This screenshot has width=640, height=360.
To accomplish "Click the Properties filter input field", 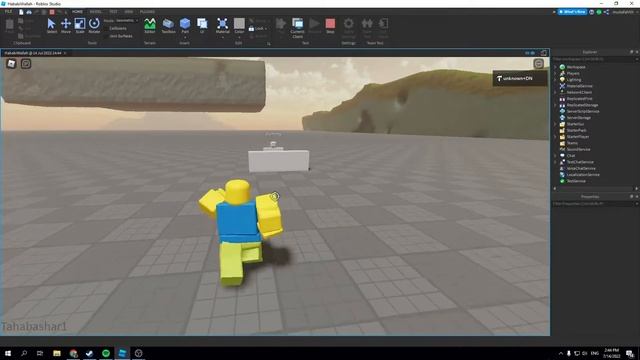I will (595, 203).
